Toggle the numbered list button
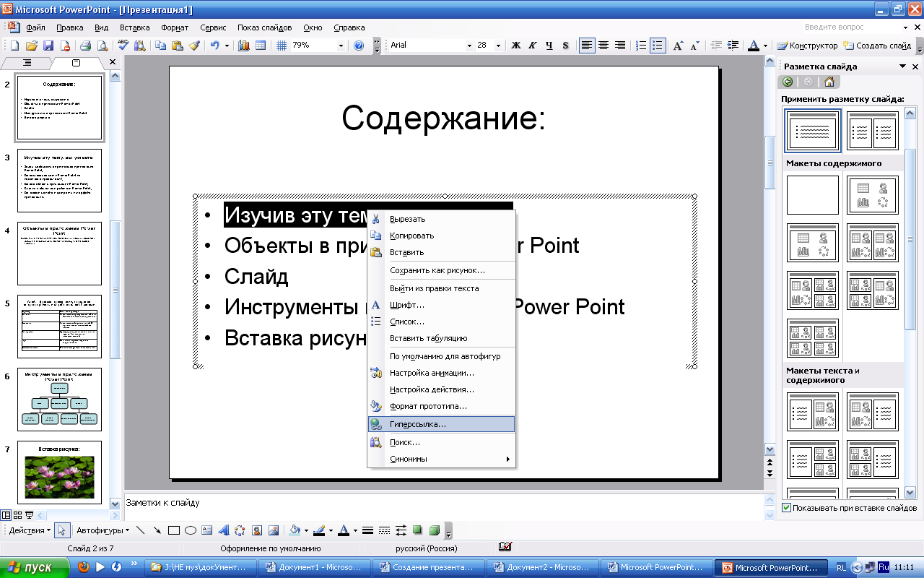Image resolution: width=924 pixels, height=578 pixels. click(x=641, y=46)
